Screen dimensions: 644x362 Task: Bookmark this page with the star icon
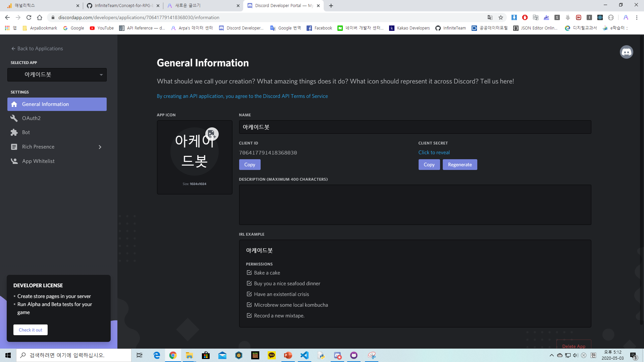(x=501, y=17)
